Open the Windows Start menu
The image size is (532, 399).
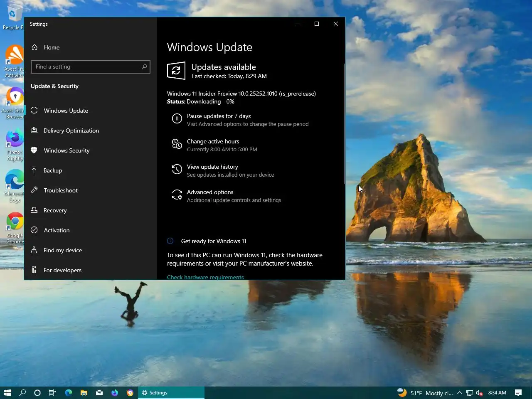(7, 393)
